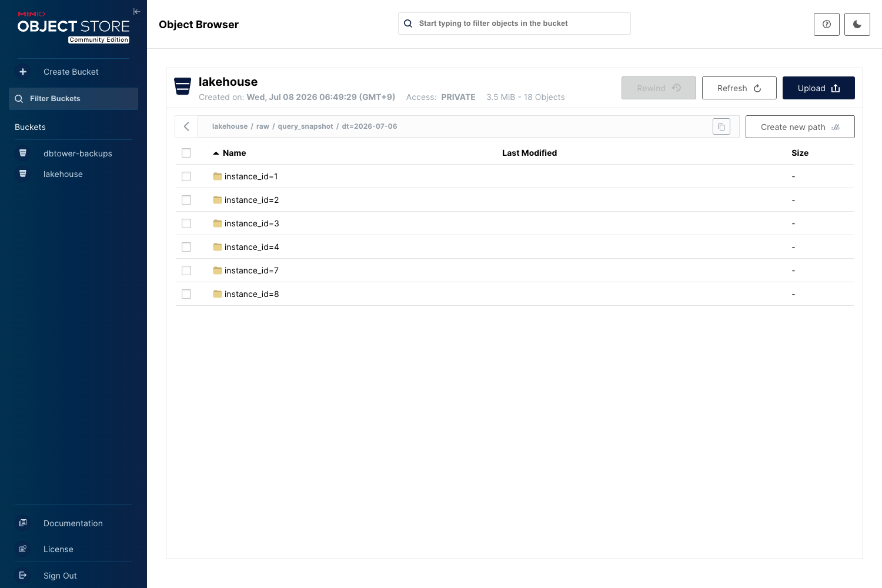Tick the checkbox for instance_id=4
This screenshot has width=882, height=588.
(x=186, y=247)
